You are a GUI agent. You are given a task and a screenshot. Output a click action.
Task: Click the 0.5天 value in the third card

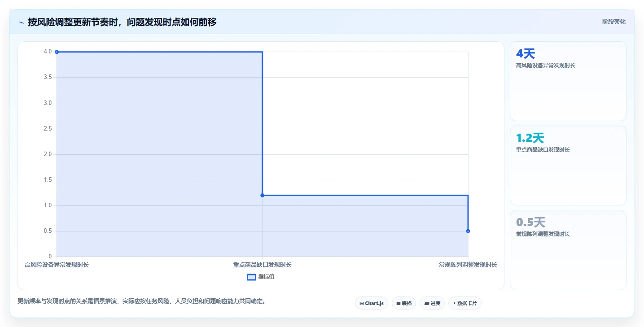(x=530, y=222)
